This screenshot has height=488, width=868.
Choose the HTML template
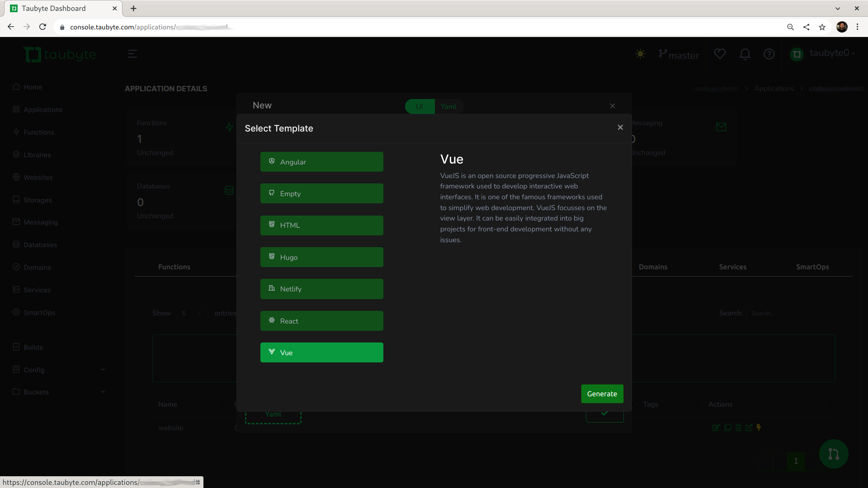(321, 225)
